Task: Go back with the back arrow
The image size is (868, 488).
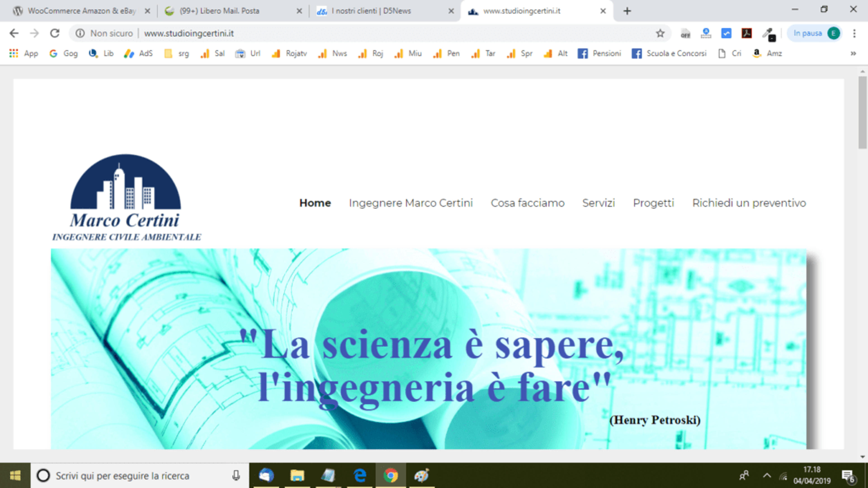Action: 14,33
